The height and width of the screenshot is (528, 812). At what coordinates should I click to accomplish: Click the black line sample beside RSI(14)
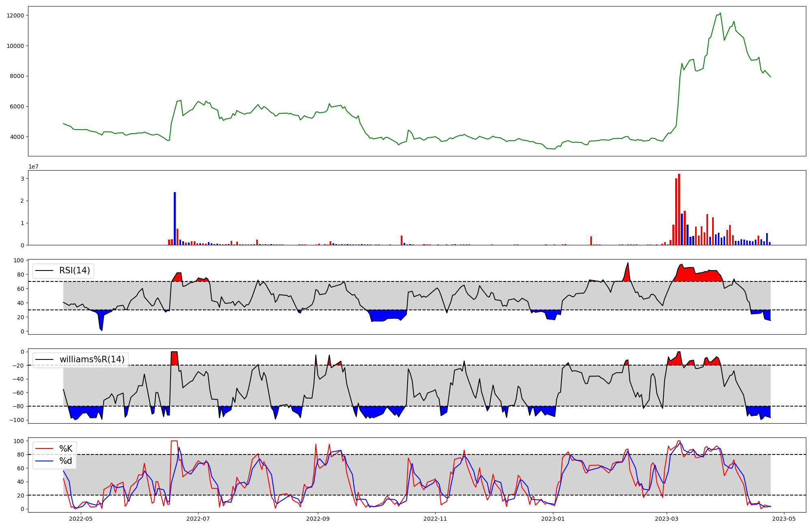[44, 270]
